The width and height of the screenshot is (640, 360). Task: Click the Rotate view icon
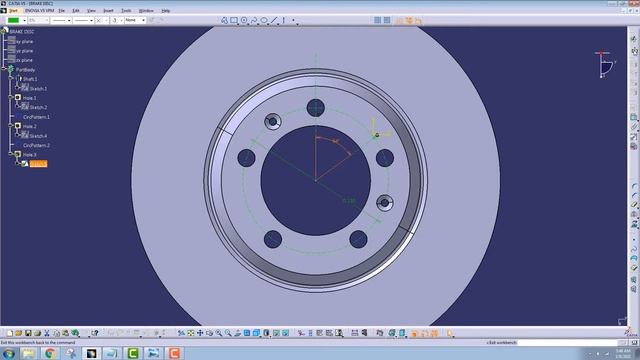point(209,333)
